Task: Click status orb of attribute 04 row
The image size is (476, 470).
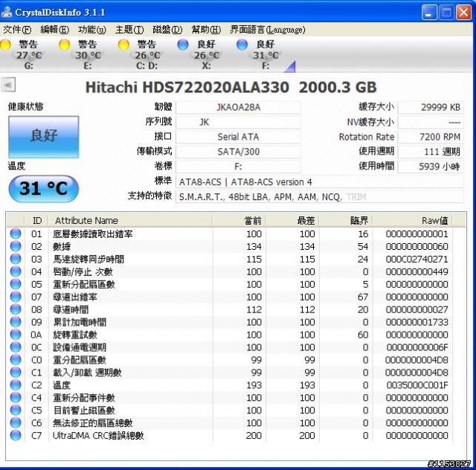Action: tap(16, 271)
